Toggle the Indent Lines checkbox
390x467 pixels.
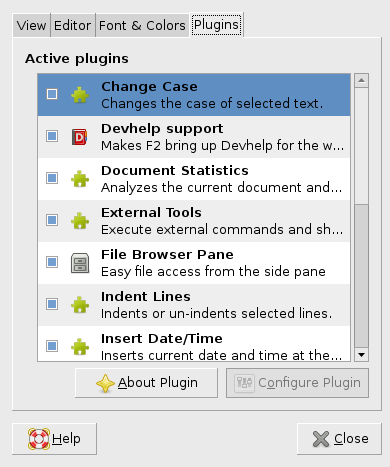[52, 304]
